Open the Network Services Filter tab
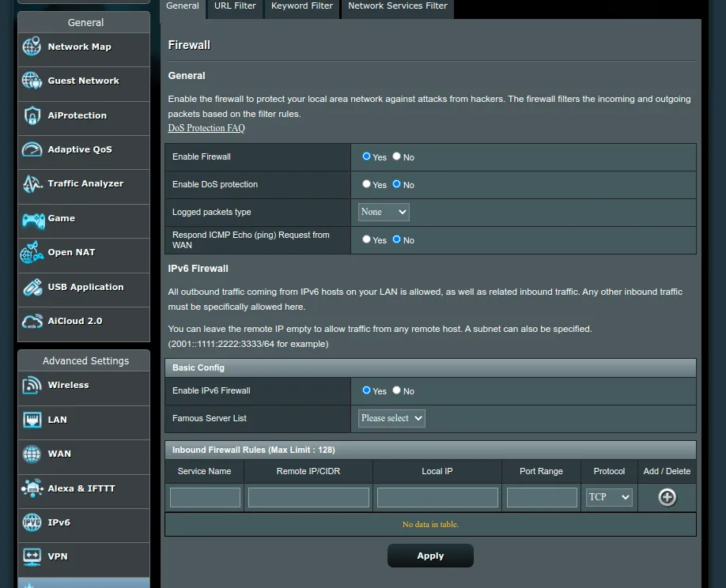The image size is (726, 588). coord(397,6)
